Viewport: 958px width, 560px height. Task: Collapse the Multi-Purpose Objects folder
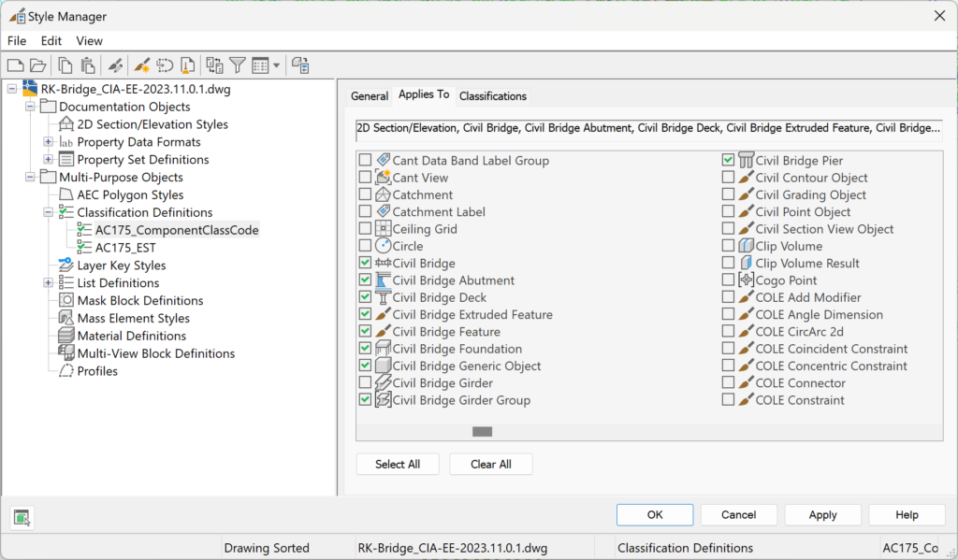coord(30,177)
